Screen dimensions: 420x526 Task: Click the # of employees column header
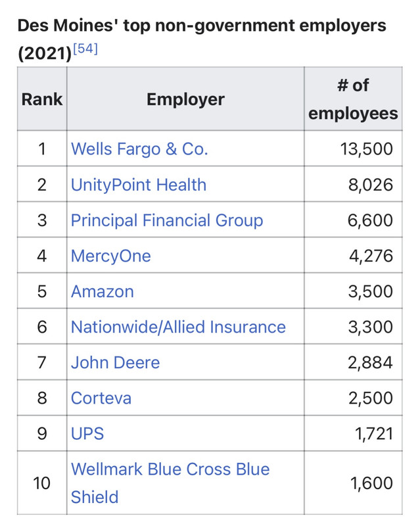[353, 99]
